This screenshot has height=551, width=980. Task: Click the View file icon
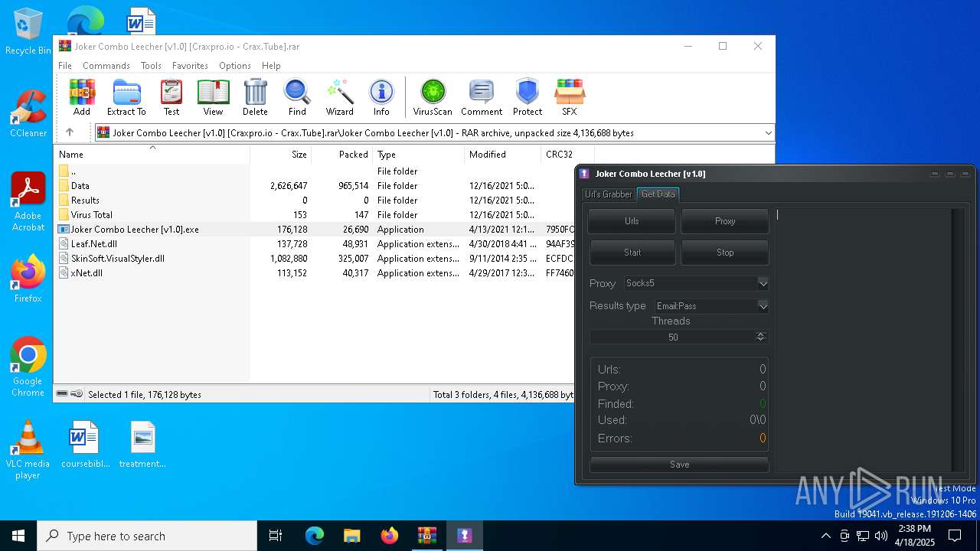click(213, 97)
